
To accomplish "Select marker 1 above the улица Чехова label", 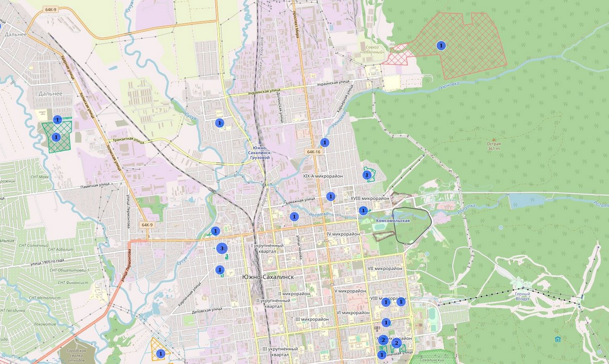I will 294,216.
